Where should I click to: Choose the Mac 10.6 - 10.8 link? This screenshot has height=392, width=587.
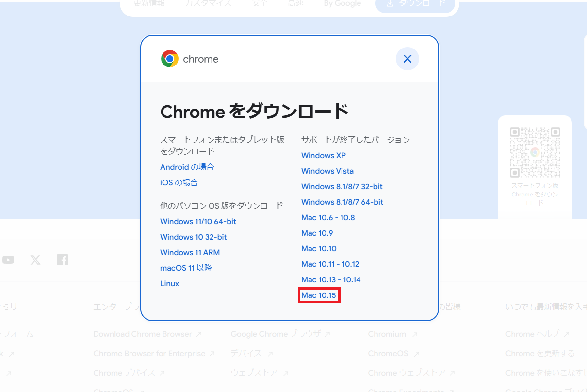tap(328, 217)
